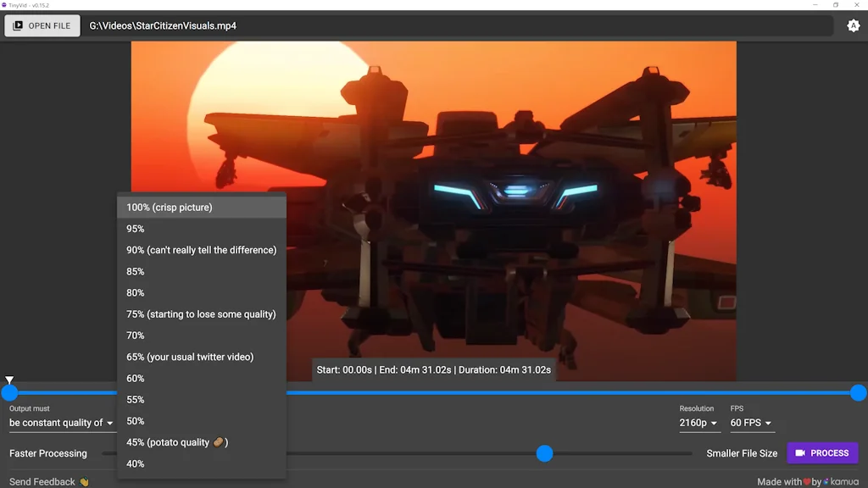Open the 60 FPS dropdown
This screenshot has width=868, height=488.
(751, 423)
